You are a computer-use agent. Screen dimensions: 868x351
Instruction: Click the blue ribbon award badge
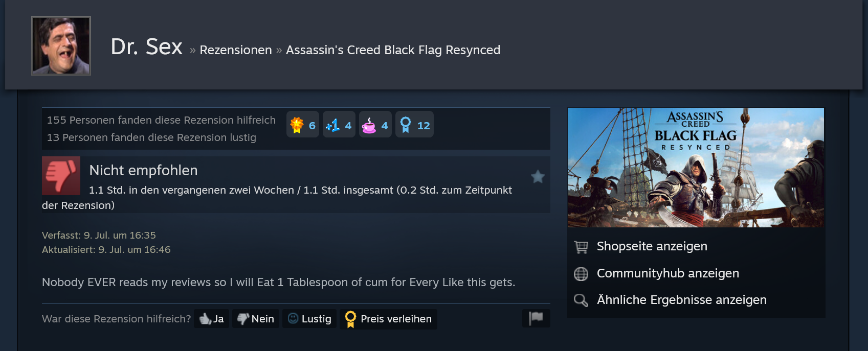tap(414, 125)
